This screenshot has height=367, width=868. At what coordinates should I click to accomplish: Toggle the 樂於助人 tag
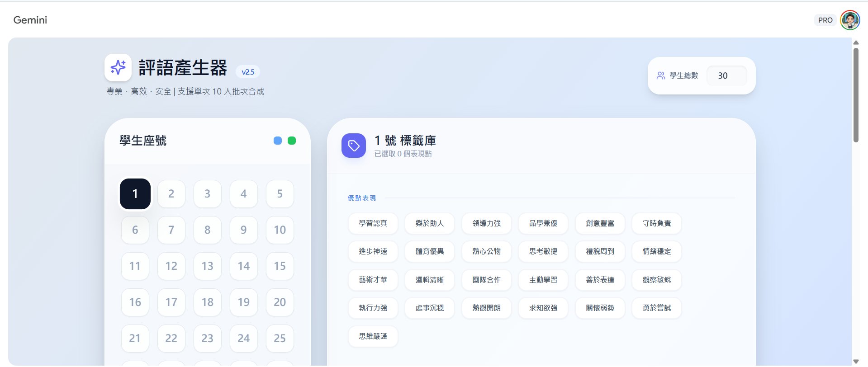click(430, 223)
